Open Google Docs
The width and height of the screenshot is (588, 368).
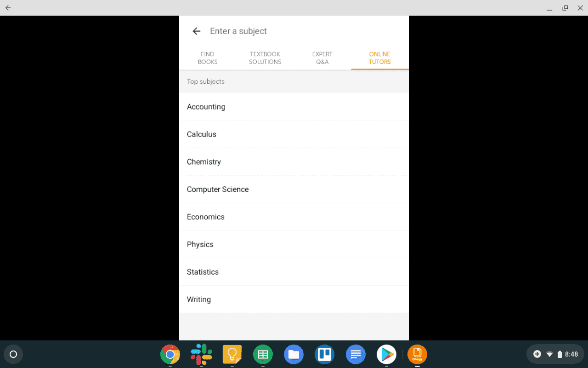(x=356, y=354)
